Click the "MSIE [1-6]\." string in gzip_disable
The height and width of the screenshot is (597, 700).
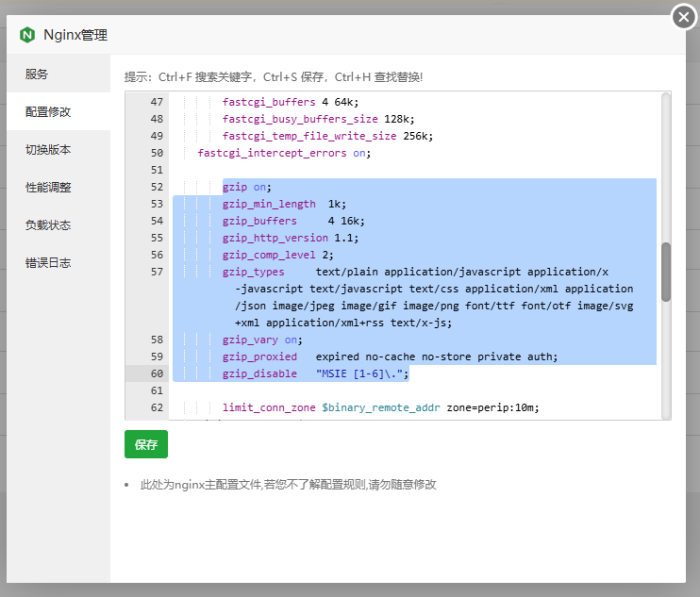[x=362, y=373]
